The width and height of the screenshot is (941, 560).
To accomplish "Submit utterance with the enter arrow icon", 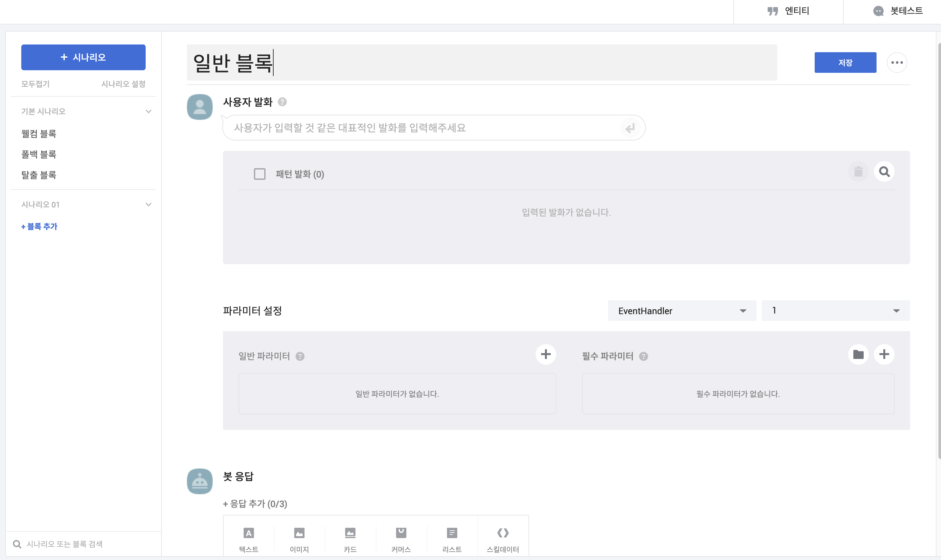I will pyautogui.click(x=630, y=128).
